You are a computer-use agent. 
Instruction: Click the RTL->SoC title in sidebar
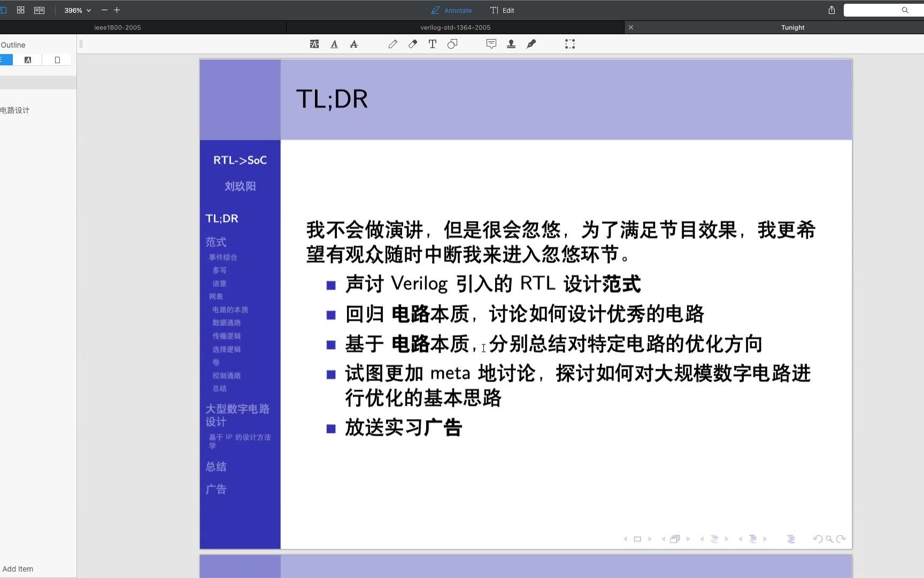pyautogui.click(x=240, y=160)
